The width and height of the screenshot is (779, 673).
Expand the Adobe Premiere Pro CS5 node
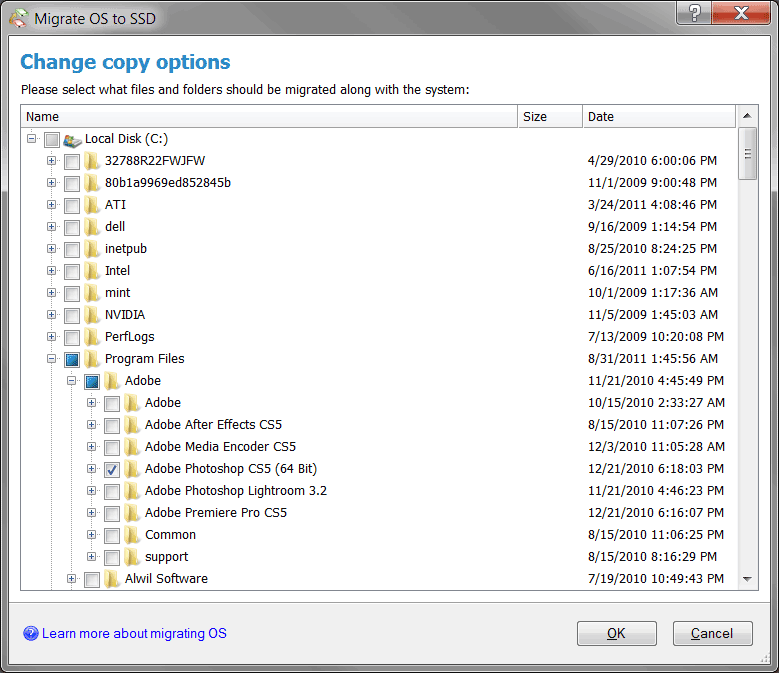coord(91,513)
